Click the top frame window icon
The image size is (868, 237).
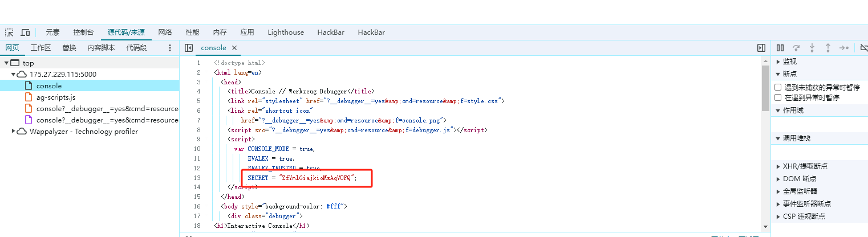tap(15, 63)
